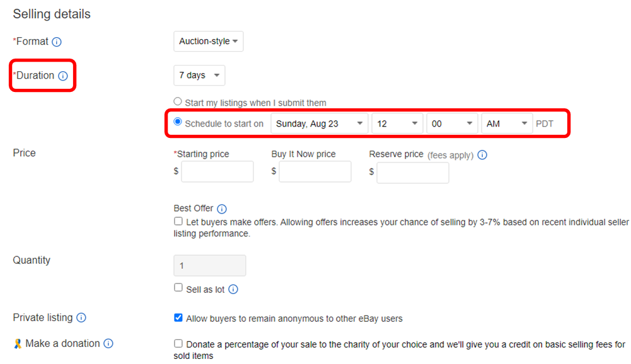Expand the 7 days duration dropdown
Viewport: 631px width, 364px height.
tap(199, 76)
